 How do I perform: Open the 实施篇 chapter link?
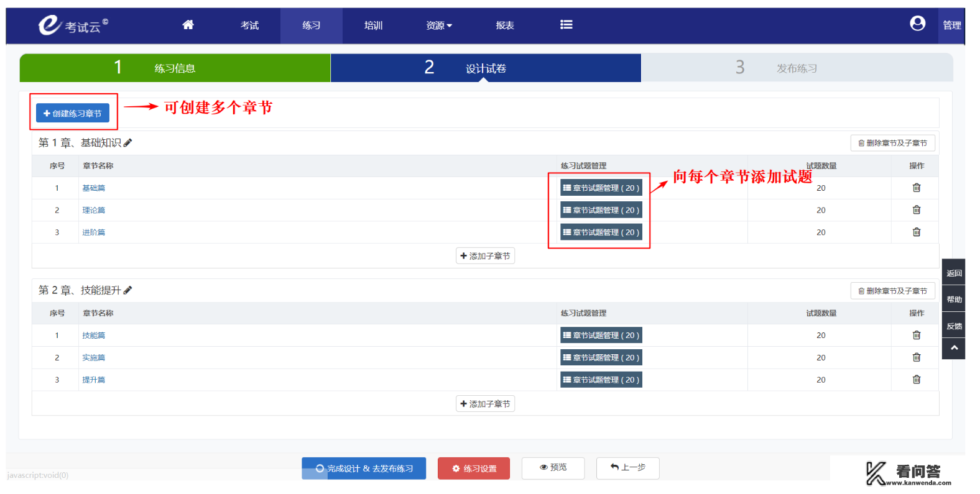pyautogui.click(x=94, y=357)
